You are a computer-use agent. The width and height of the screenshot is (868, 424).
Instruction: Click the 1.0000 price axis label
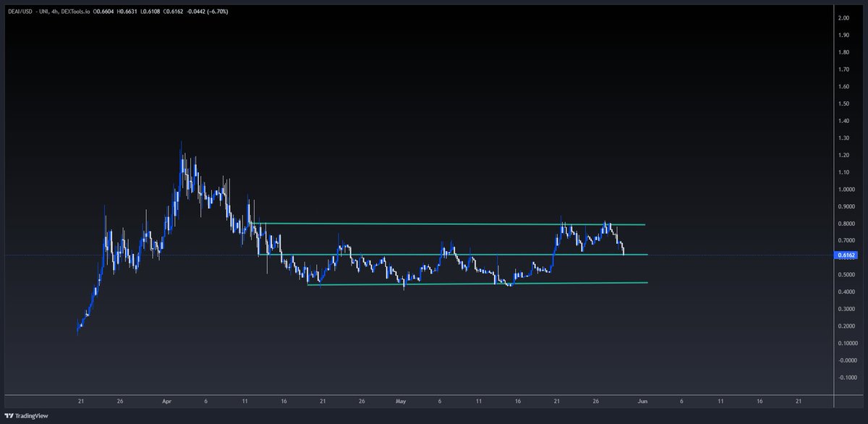click(846, 190)
